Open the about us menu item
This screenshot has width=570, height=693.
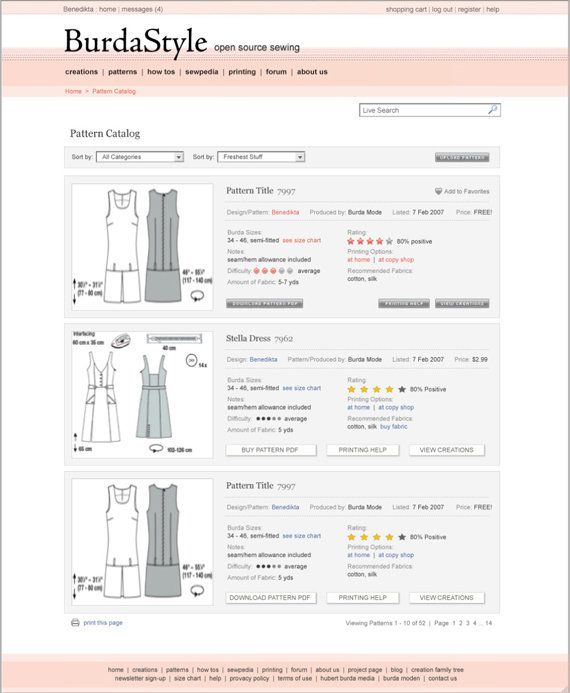point(312,72)
